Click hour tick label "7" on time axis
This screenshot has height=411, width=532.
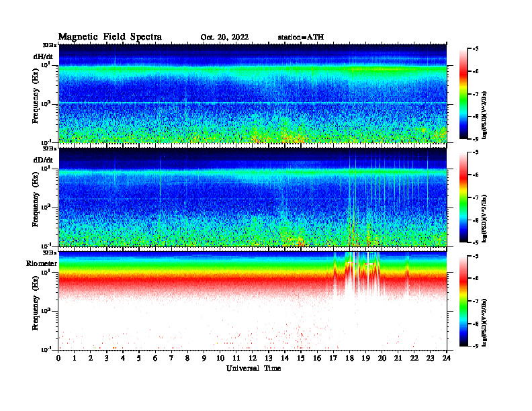(171, 359)
